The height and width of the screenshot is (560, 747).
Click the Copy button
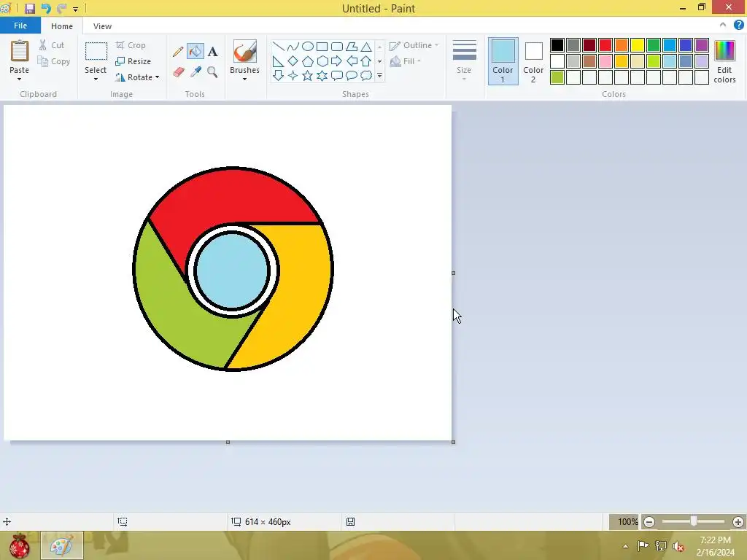click(54, 61)
